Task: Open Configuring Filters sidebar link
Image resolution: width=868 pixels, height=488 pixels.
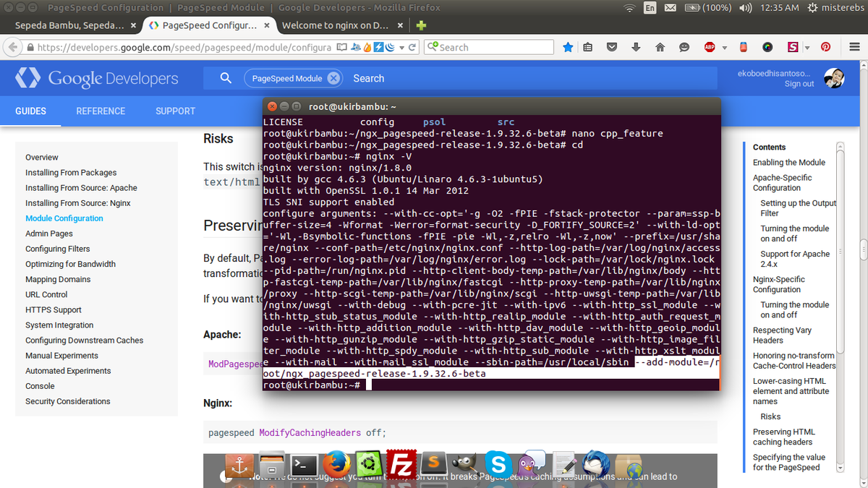Action: tap(58, 249)
